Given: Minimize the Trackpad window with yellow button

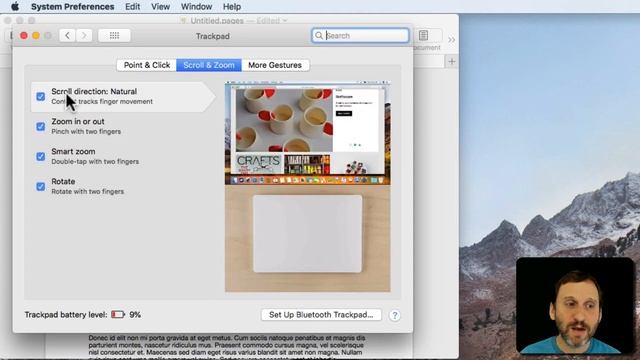Looking at the screenshot, I should click(36, 36).
